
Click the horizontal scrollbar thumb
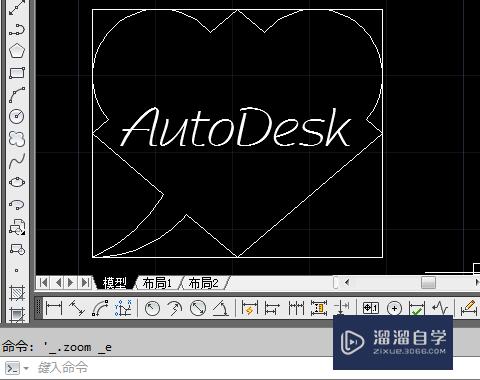pyautogui.click(x=428, y=283)
